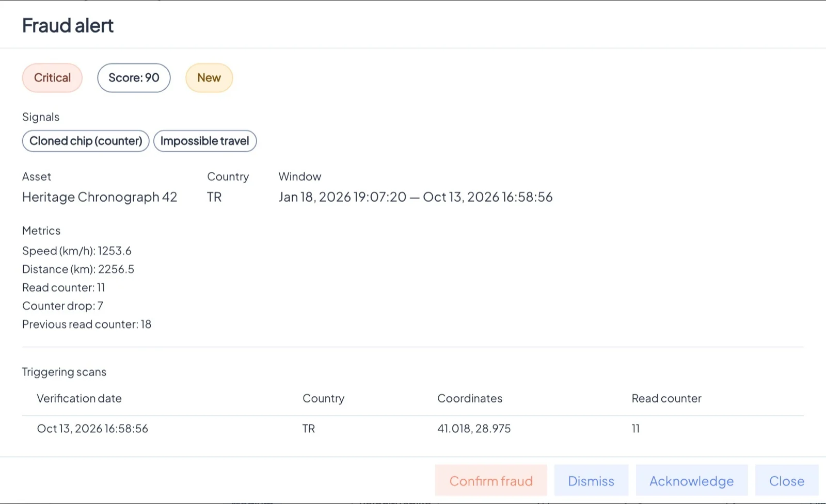Select the Critical severity badge
Viewport: 826px width, 504px height.
(52, 78)
